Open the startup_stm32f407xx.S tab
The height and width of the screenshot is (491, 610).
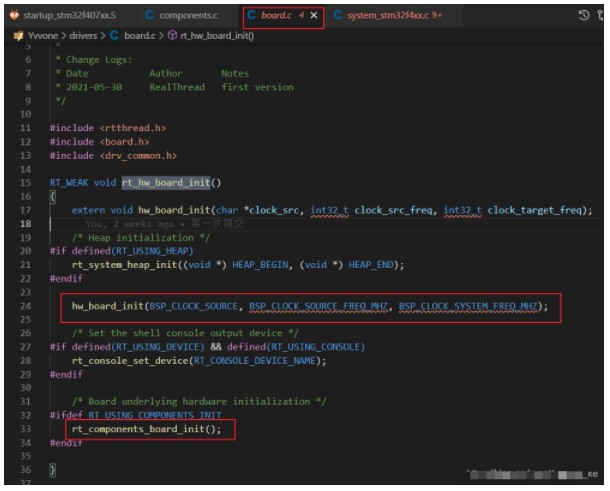(69, 16)
